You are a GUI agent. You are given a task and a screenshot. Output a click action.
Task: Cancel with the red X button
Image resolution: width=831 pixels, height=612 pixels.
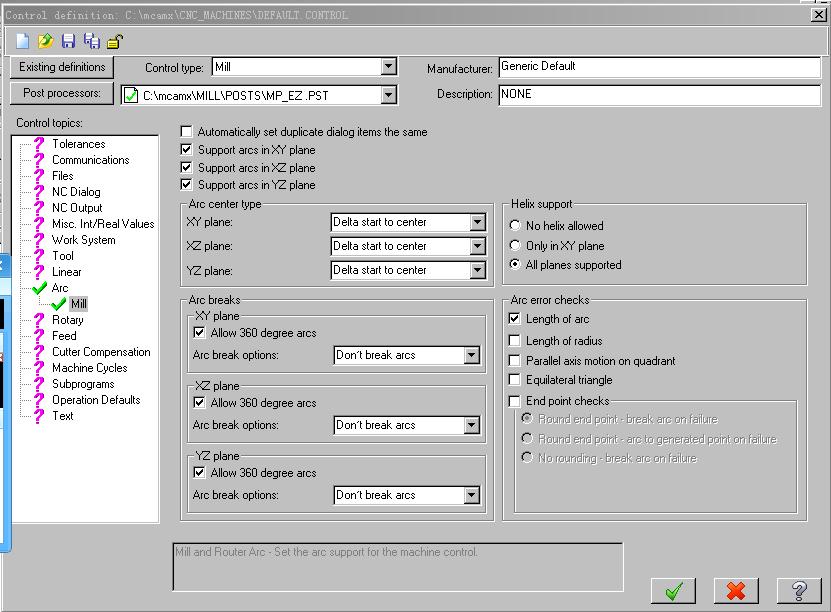click(736, 590)
